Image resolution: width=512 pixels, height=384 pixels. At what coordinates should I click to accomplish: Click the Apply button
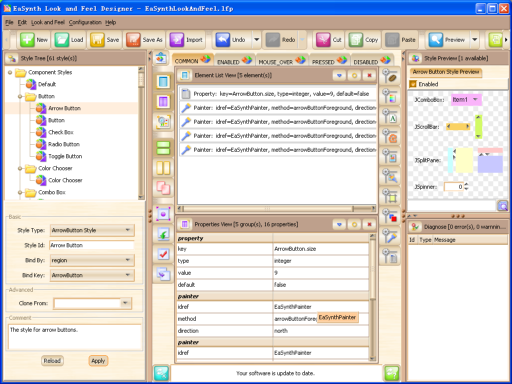[x=98, y=361]
